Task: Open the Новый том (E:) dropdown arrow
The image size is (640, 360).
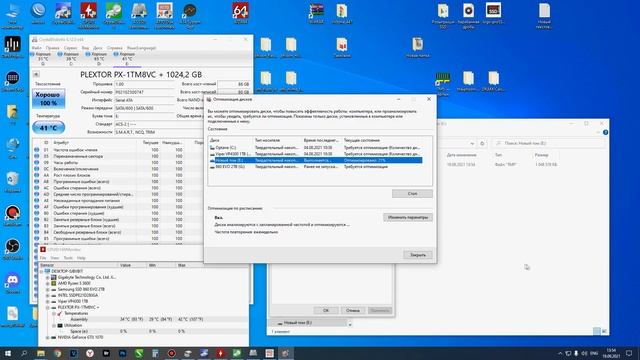Action: click(350, 323)
